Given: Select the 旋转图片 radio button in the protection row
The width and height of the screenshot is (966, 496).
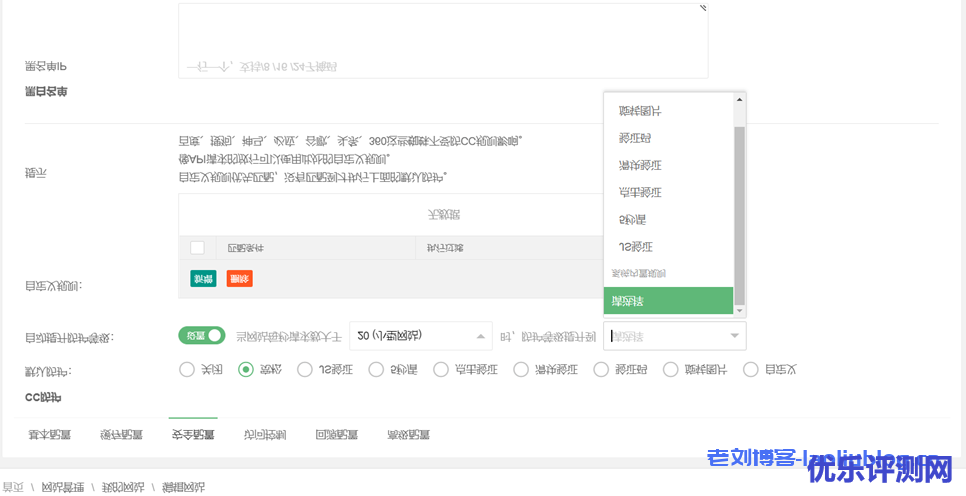Looking at the screenshot, I should click(x=671, y=370).
